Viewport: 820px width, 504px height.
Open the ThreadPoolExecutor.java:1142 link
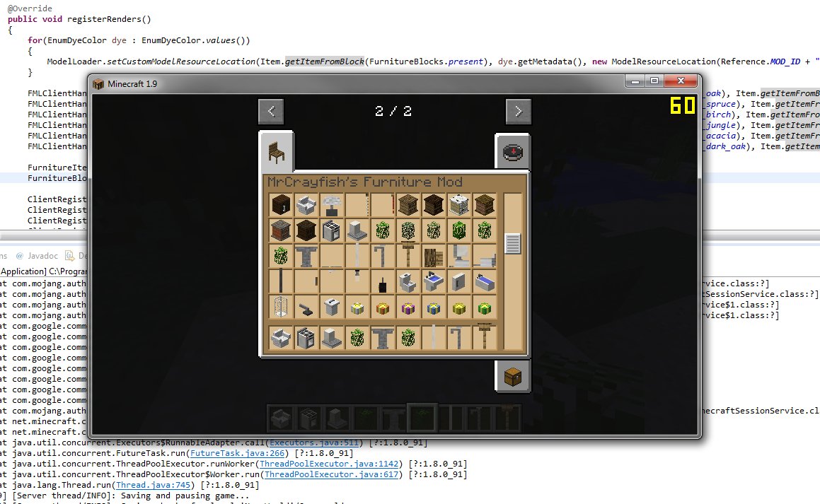pyautogui.click(x=329, y=464)
